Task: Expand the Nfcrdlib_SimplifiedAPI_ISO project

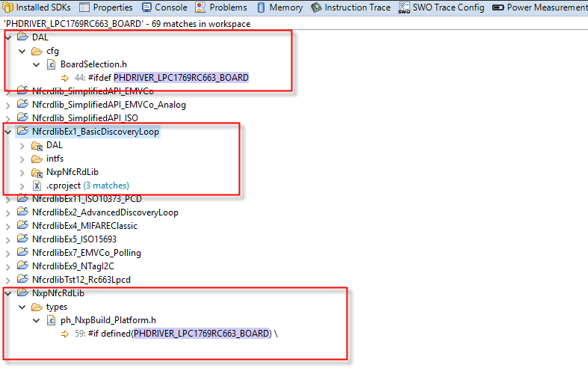Action: pos(8,119)
